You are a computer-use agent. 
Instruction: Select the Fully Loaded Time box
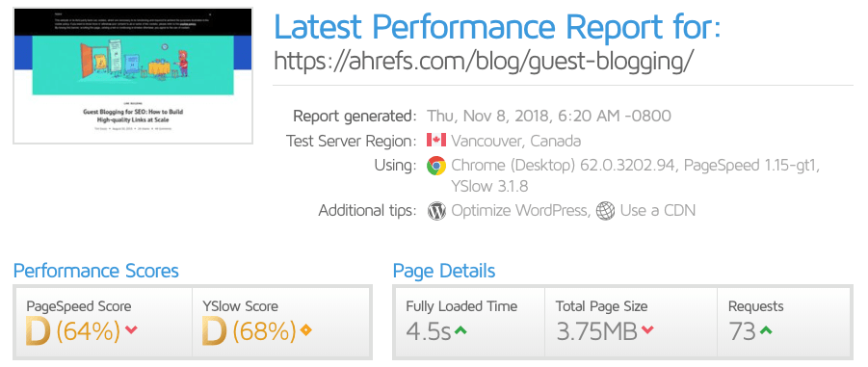(469, 322)
